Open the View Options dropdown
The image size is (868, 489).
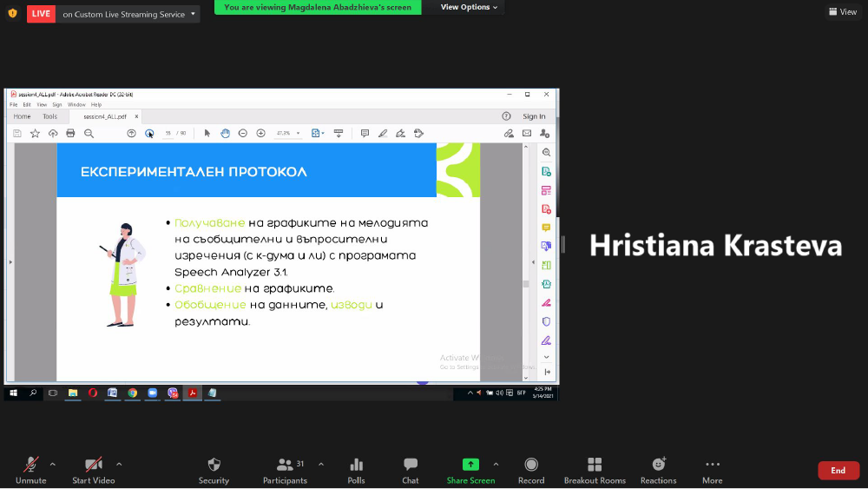pos(470,7)
